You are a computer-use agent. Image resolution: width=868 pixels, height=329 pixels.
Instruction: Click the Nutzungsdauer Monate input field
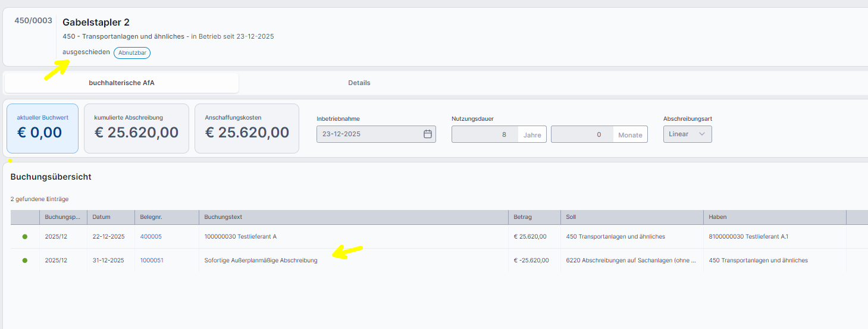[x=582, y=134]
